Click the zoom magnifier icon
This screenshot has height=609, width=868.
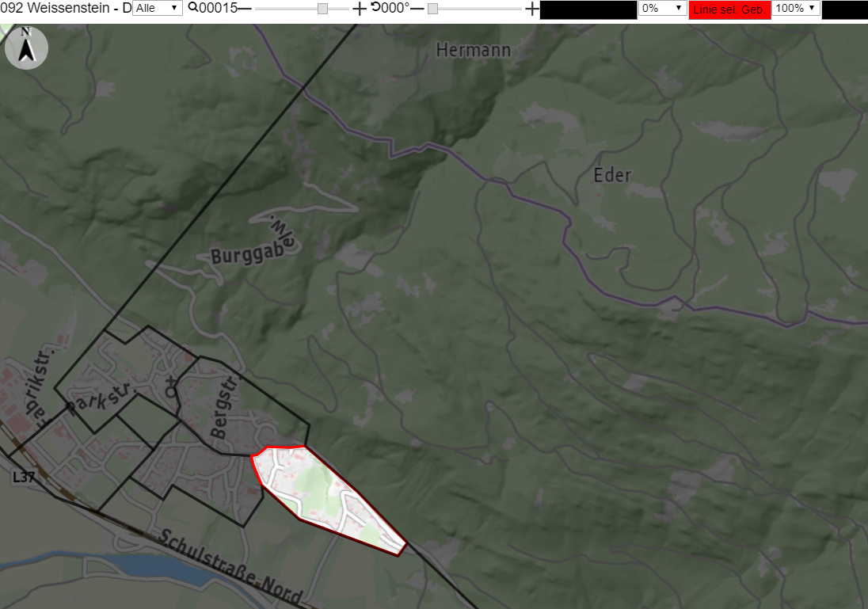point(193,8)
